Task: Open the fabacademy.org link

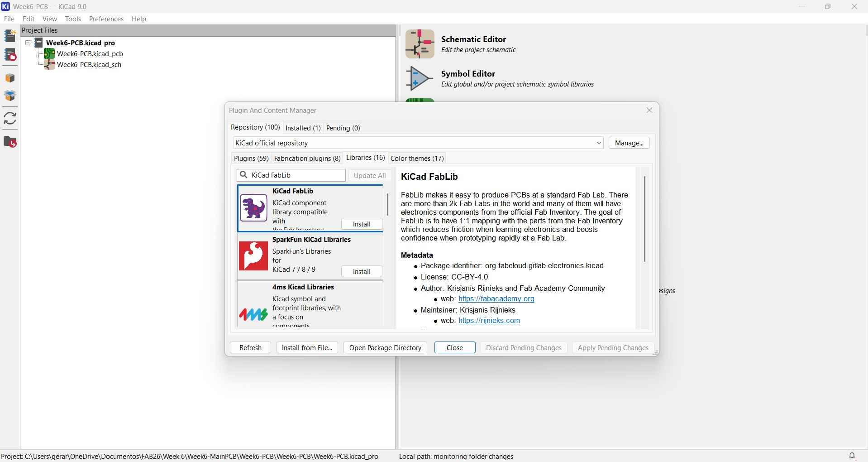Action: point(496,299)
